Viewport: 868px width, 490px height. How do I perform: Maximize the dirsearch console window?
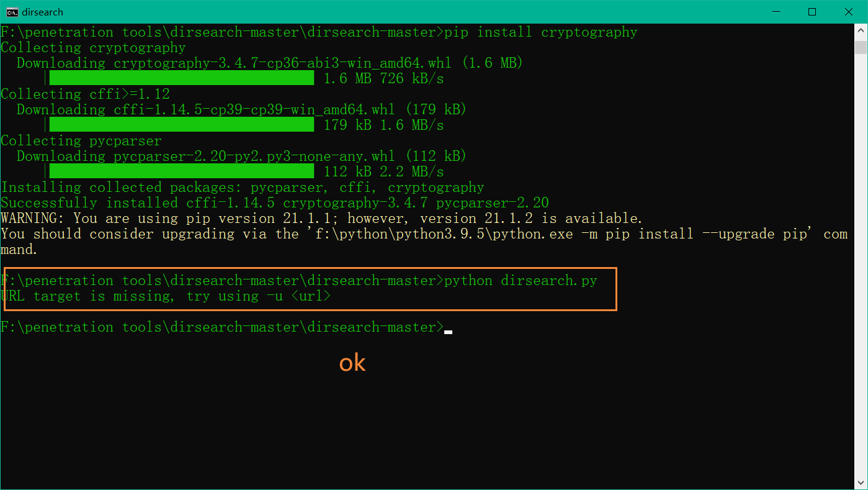point(812,12)
